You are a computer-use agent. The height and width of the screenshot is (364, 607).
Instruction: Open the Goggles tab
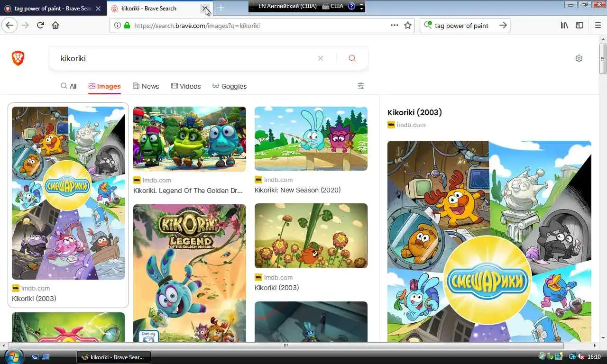[x=230, y=86]
